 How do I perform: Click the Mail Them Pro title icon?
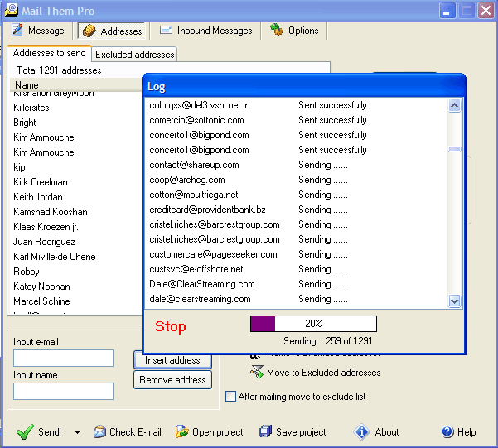(12, 10)
